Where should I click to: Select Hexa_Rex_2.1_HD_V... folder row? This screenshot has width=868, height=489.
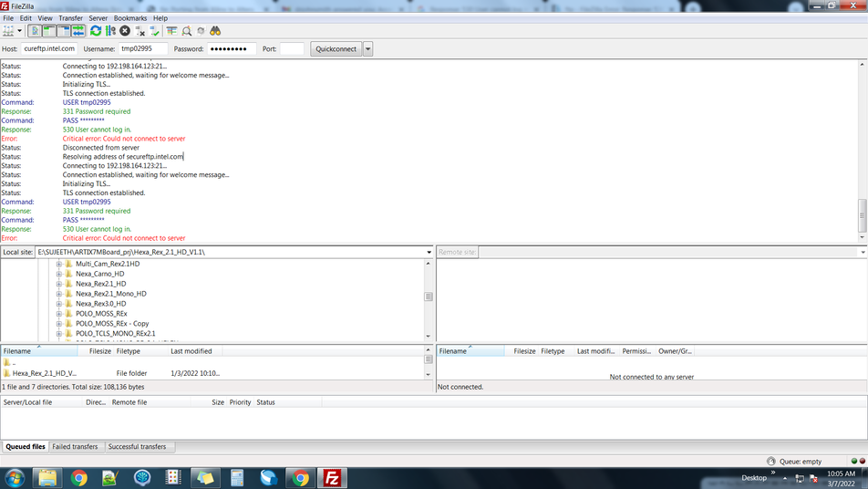click(213, 373)
